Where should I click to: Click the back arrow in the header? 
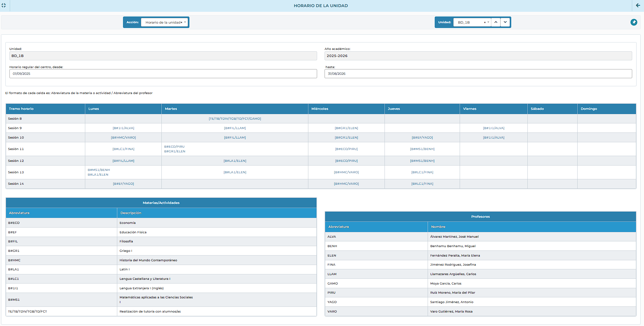(x=638, y=5)
